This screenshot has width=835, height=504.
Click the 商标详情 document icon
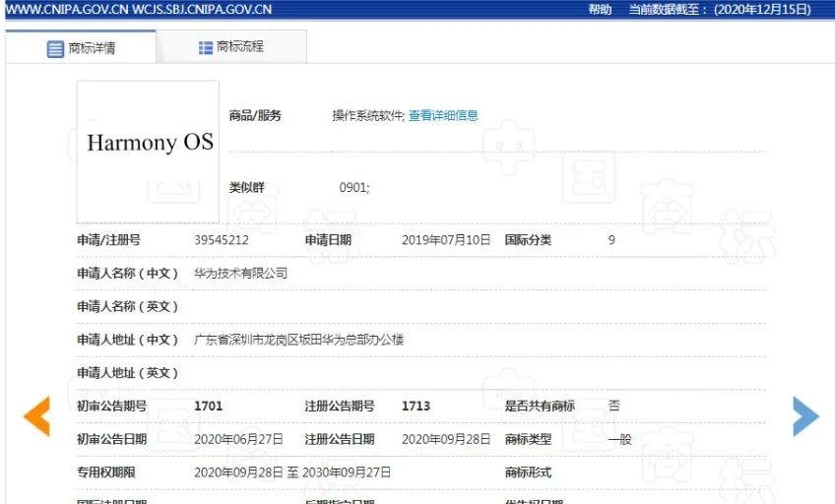[55, 49]
